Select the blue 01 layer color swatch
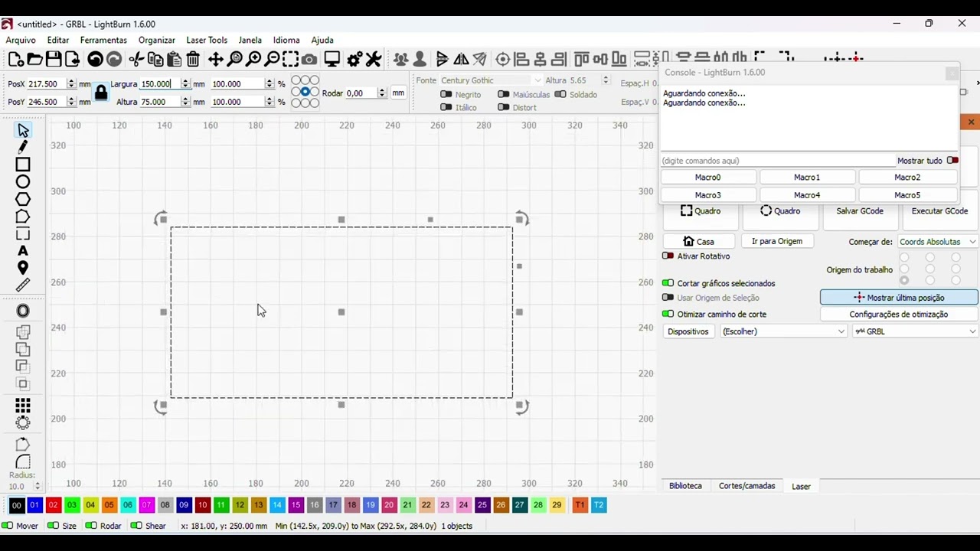 coord(34,505)
